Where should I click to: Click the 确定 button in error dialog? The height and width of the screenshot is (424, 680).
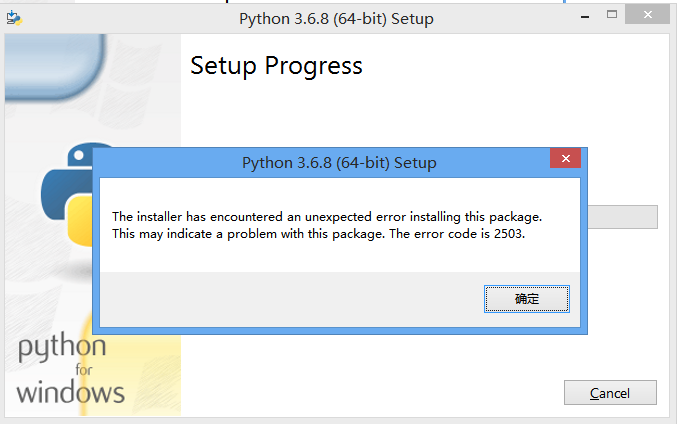(526, 298)
